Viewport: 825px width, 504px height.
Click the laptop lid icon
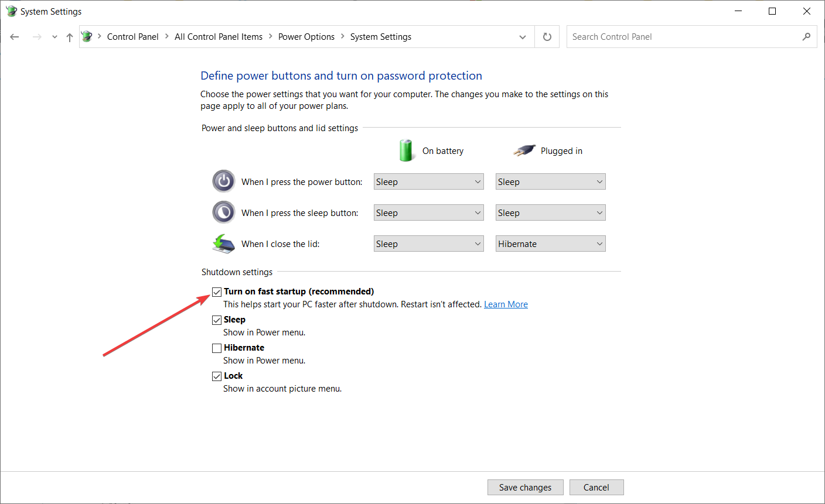pyautogui.click(x=224, y=244)
